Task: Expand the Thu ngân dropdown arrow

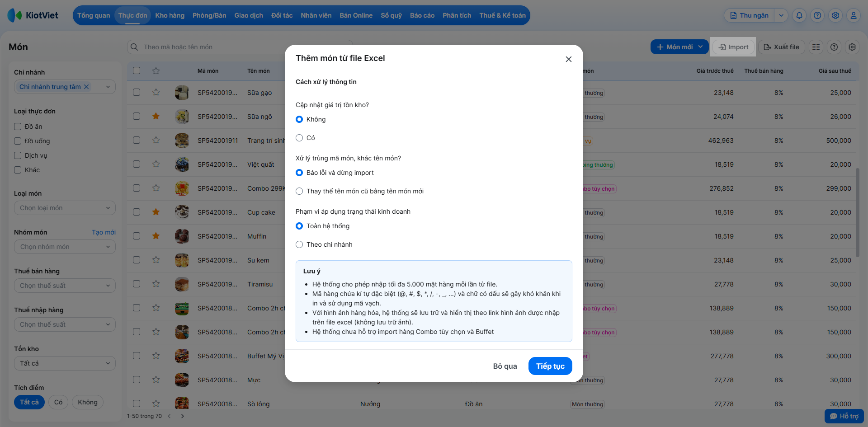Action: pyautogui.click(x=781, y=15)
